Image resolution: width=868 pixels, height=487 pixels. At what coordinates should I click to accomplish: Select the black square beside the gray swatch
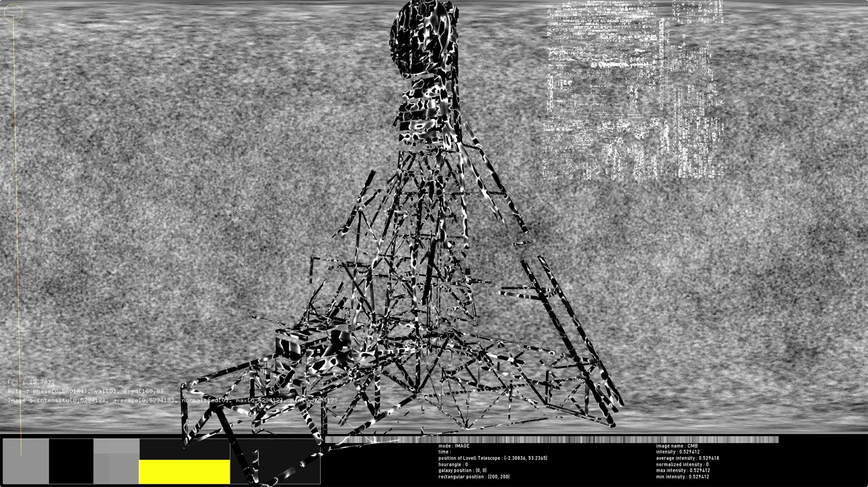[71, 461]
